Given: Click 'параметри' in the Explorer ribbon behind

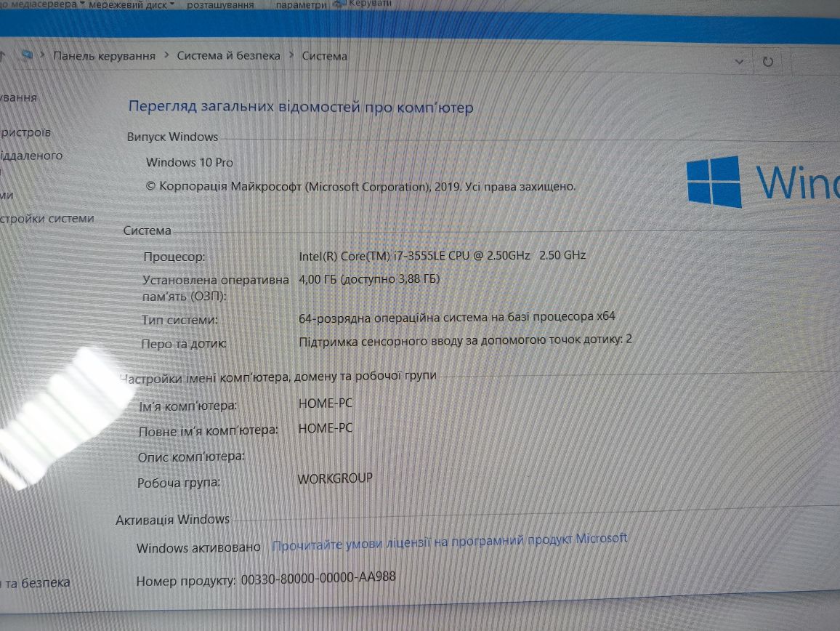Looking at the screenshot, I should click(x=301, y=5).
